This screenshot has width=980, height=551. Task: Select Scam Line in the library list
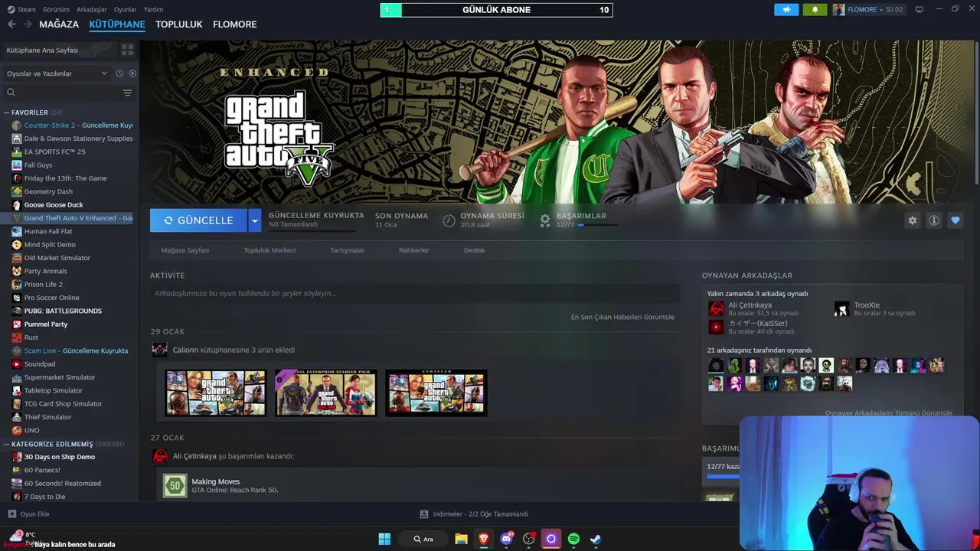[70, 350]
